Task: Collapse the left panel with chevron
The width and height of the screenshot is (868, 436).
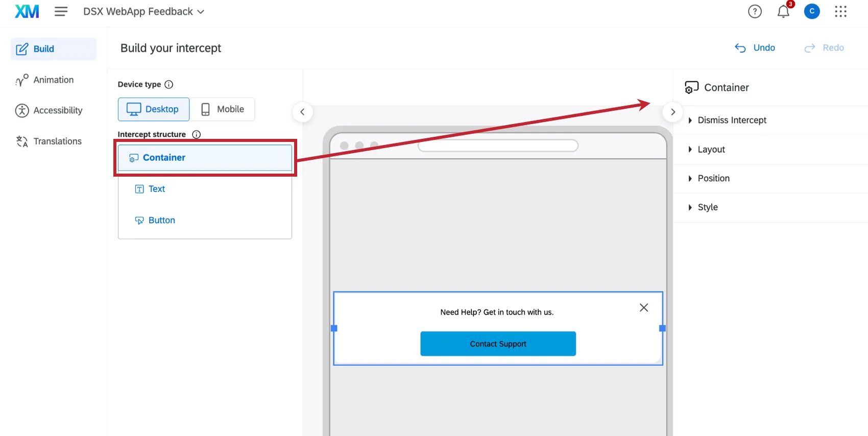Action: (302, 112)
